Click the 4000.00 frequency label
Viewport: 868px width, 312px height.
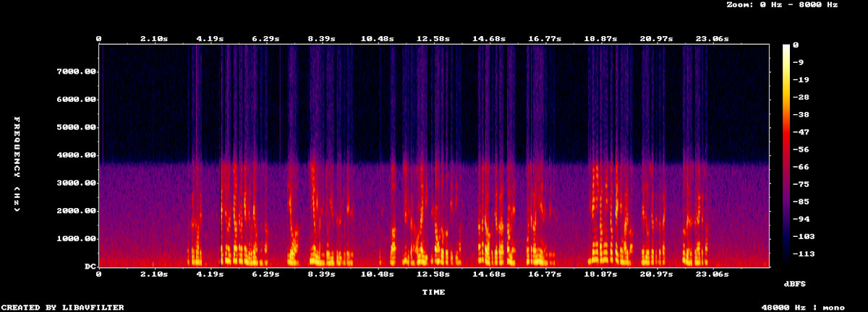point(77,155)
